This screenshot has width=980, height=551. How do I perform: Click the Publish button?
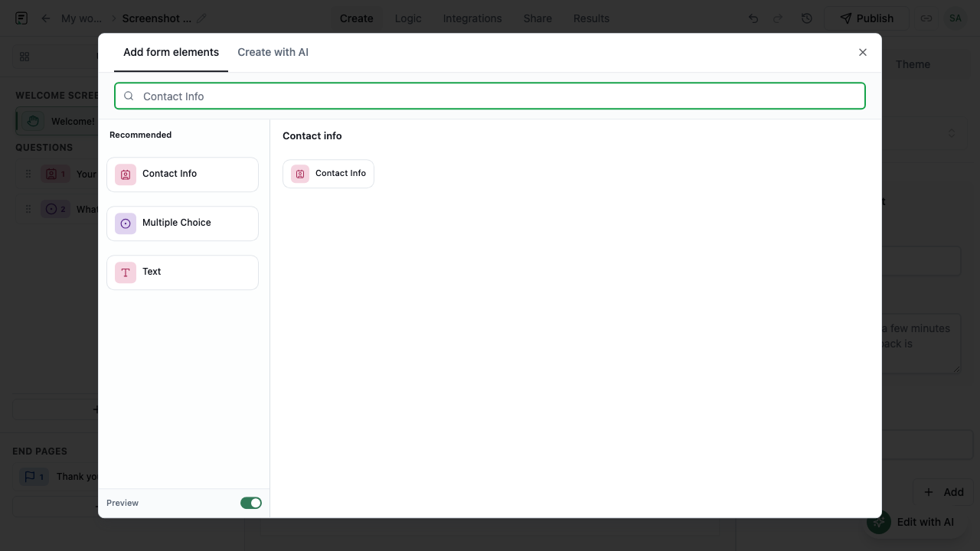click(867, 18)
